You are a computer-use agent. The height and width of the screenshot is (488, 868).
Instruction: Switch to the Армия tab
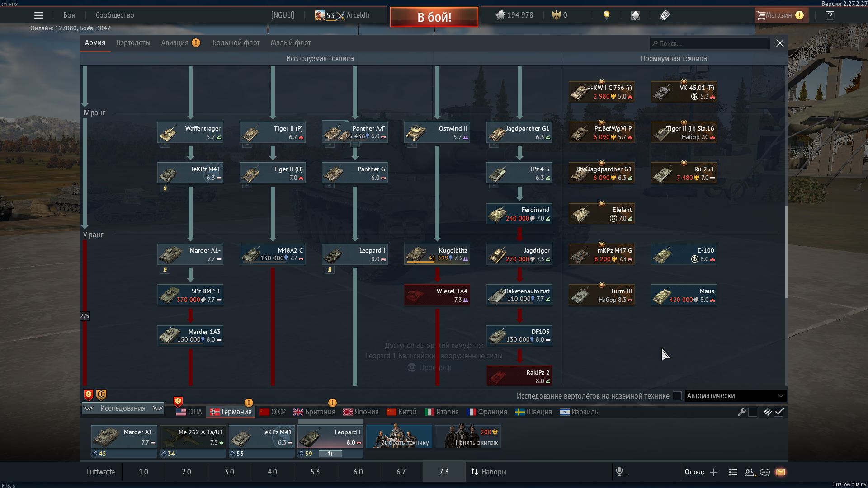click(95, 42)
